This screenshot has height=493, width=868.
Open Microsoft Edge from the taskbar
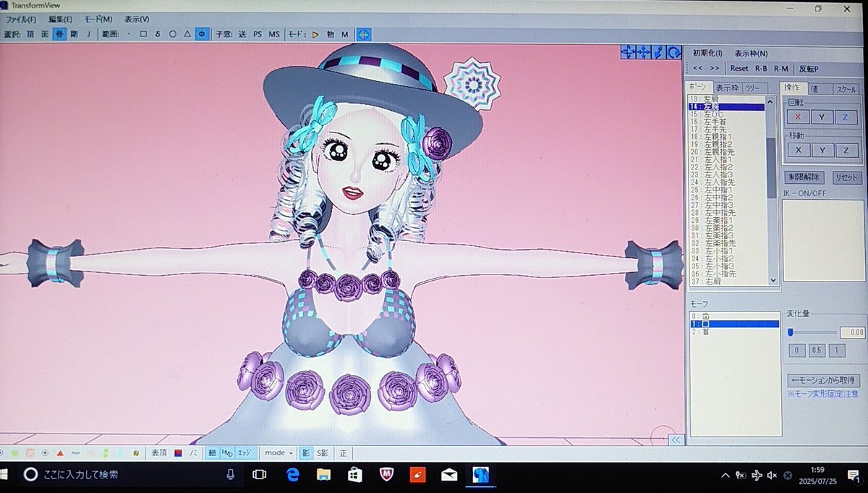click(x=292, y=475)
